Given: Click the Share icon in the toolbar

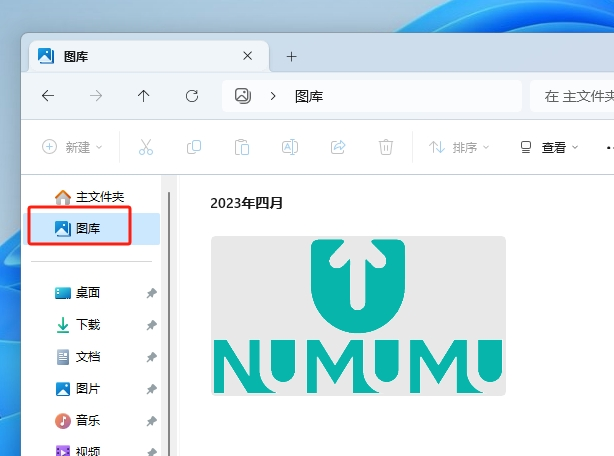Looking at the screenshot, I should (x=338, y=147).
